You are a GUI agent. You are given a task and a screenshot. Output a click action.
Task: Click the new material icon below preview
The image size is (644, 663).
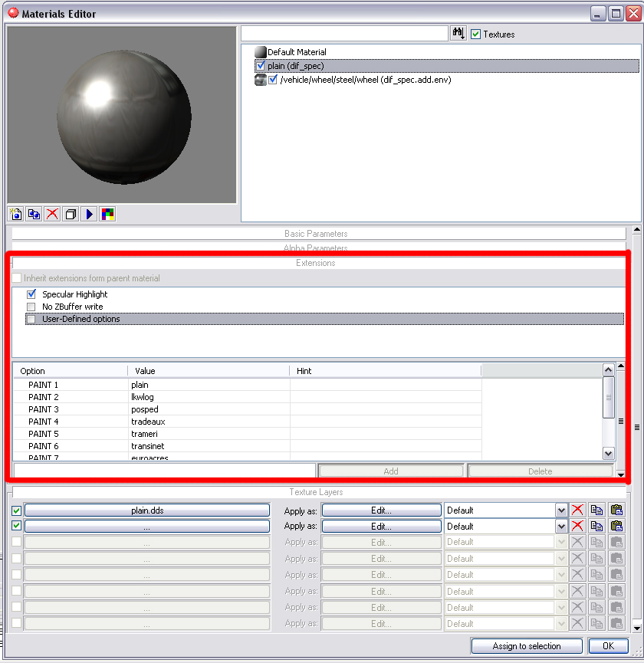pyautogui.click(x=15, y=214)
